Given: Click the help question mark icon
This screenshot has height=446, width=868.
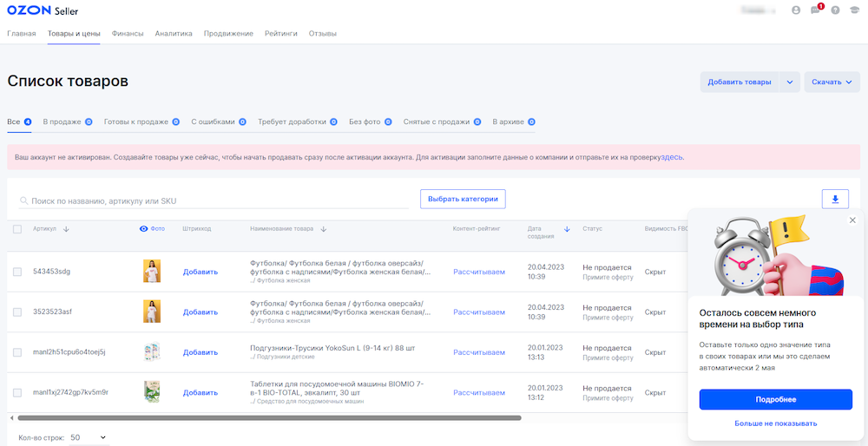Looking at the screenshot, I should (835, 10).
